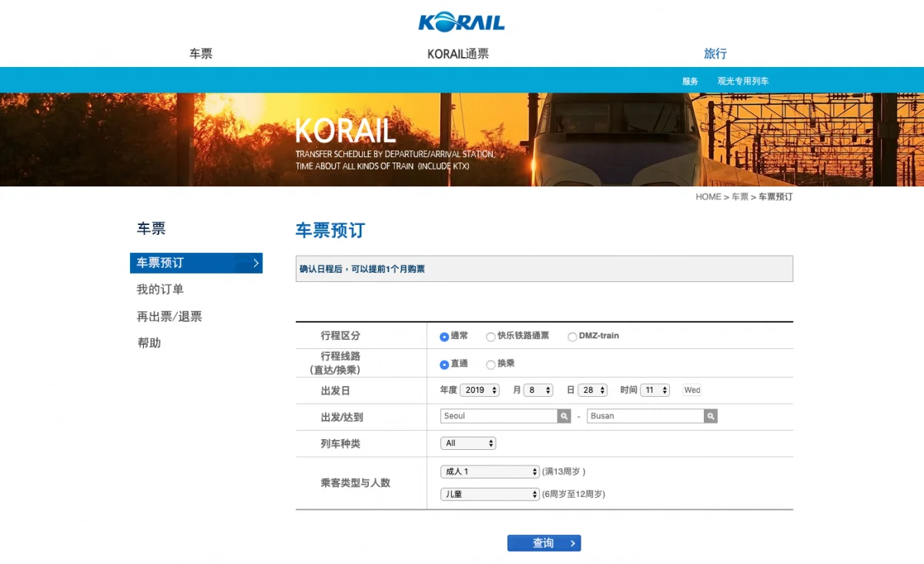Click 车票 in the breadcrumb
924x564 pixels.
click(740, 196)
